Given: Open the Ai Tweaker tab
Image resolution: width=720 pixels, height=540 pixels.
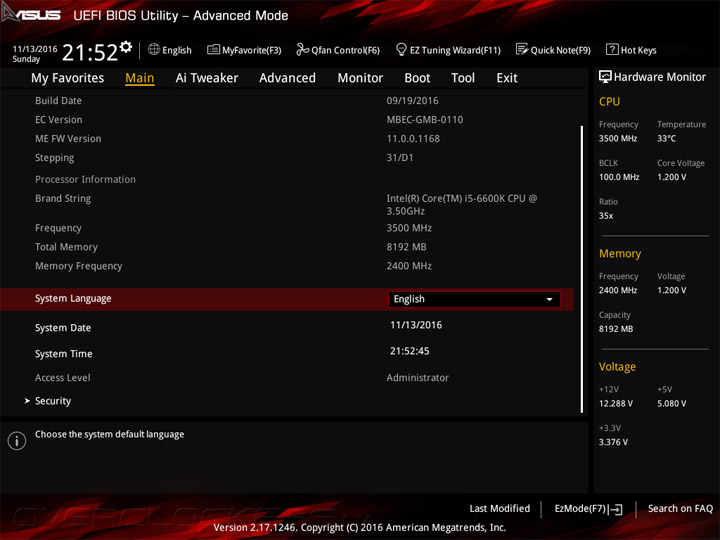Looking at the screenshot, I should [207, 78].
